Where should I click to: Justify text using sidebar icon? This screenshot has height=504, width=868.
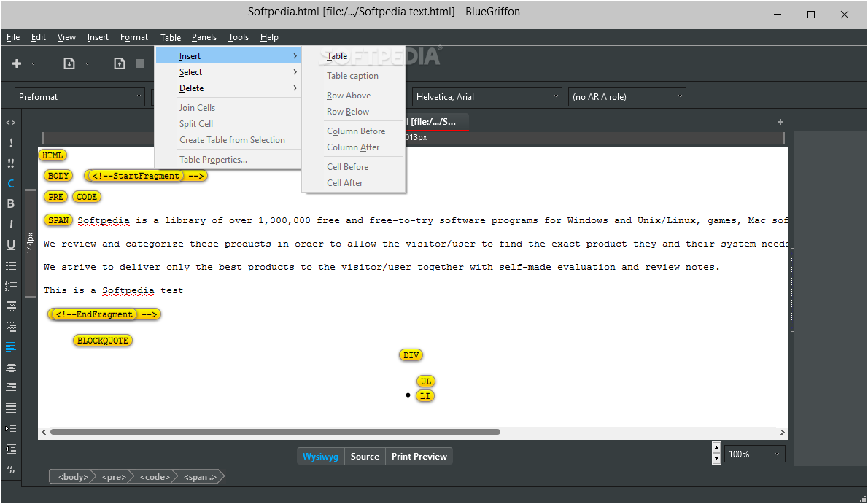coord(10,408)
